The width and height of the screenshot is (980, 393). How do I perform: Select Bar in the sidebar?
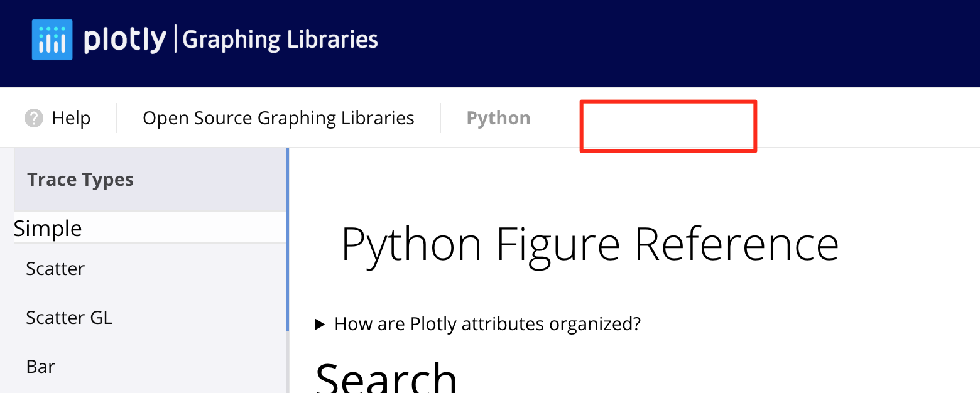coord(40,366)
